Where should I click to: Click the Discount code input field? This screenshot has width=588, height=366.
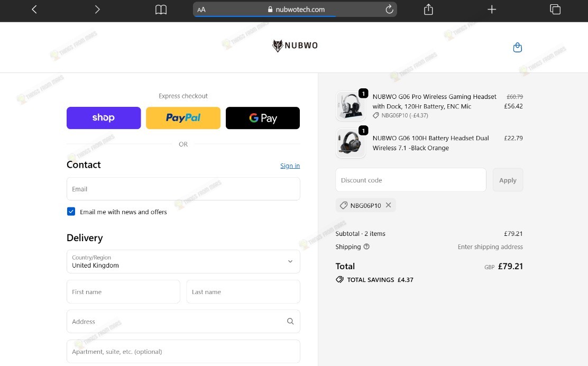click(x=411, y=180)
